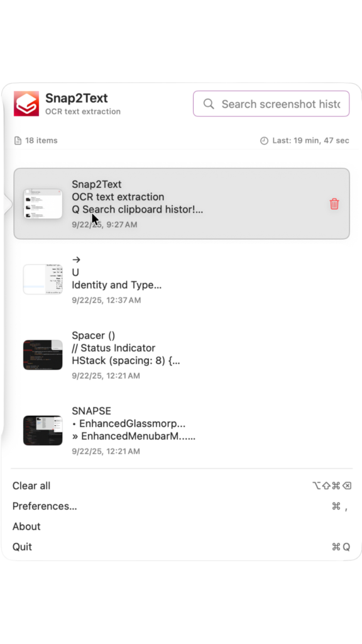Screen dimensions: 362x644
Task: Click the thumbnail of the Spacer () entry
Action: [x=42, y=355]
